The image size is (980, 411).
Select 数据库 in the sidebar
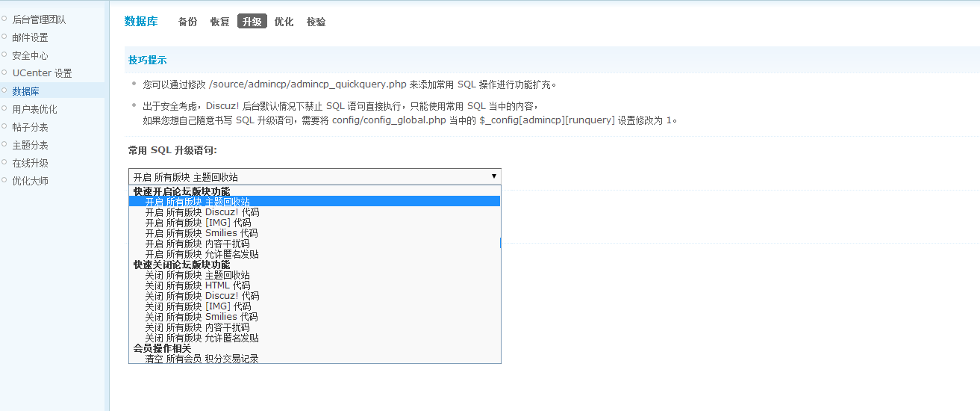point(25,91)
